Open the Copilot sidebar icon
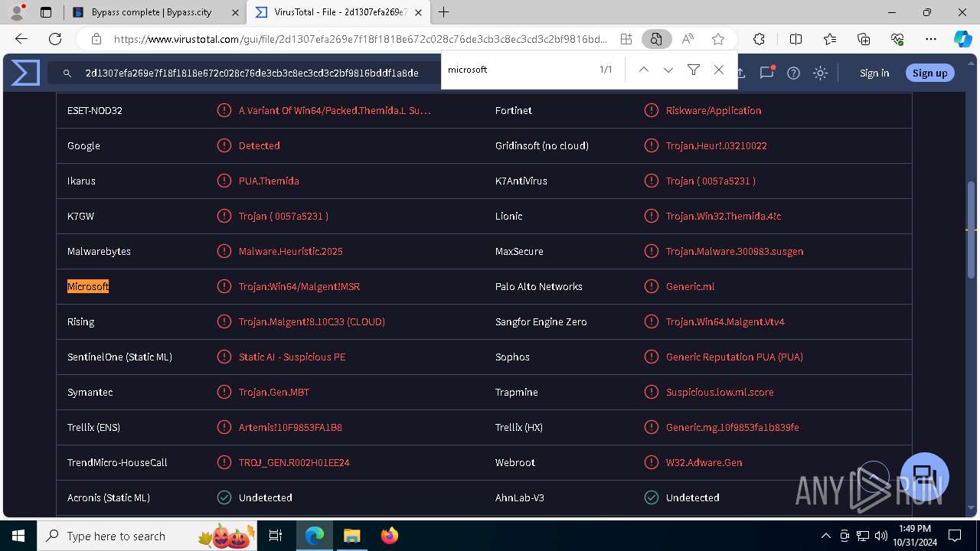Screen dimensions: 980x551 pyautogui.click(x=963, y=39)
